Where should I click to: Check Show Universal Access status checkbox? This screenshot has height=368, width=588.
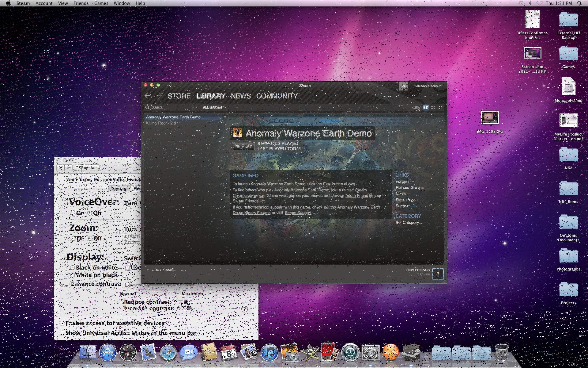pos(62,333)
